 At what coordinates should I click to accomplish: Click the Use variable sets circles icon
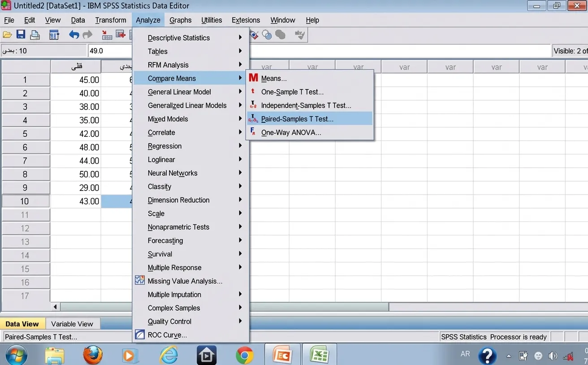(267, 35)
